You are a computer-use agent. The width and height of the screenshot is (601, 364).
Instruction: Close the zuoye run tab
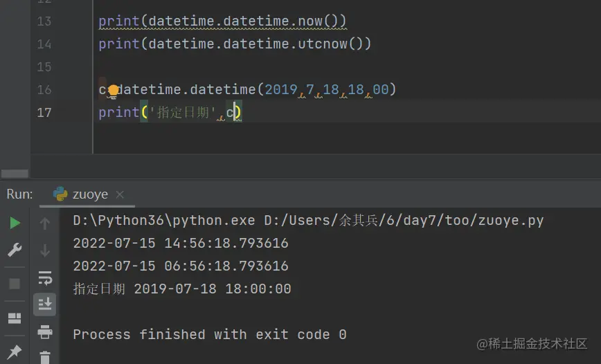pyautogui.click(x=120, y=194)
